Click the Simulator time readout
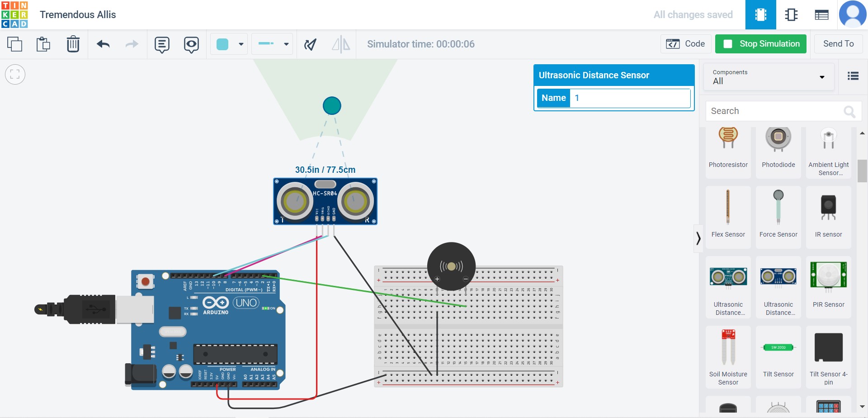The image size is (868, 418). 420,44
